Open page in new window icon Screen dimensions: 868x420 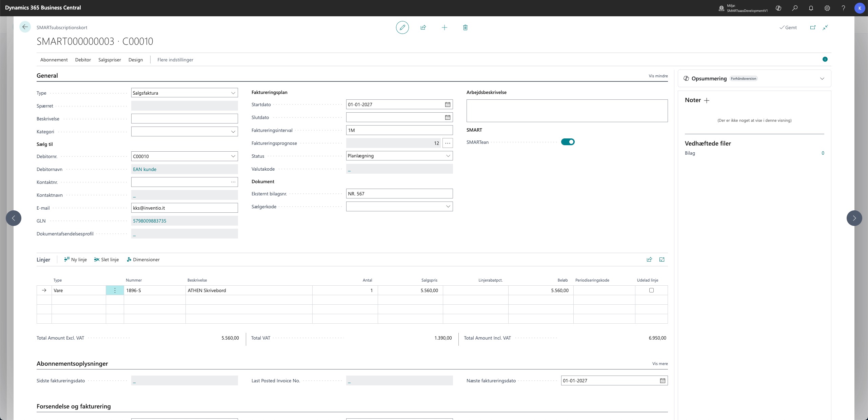[813, 27]
